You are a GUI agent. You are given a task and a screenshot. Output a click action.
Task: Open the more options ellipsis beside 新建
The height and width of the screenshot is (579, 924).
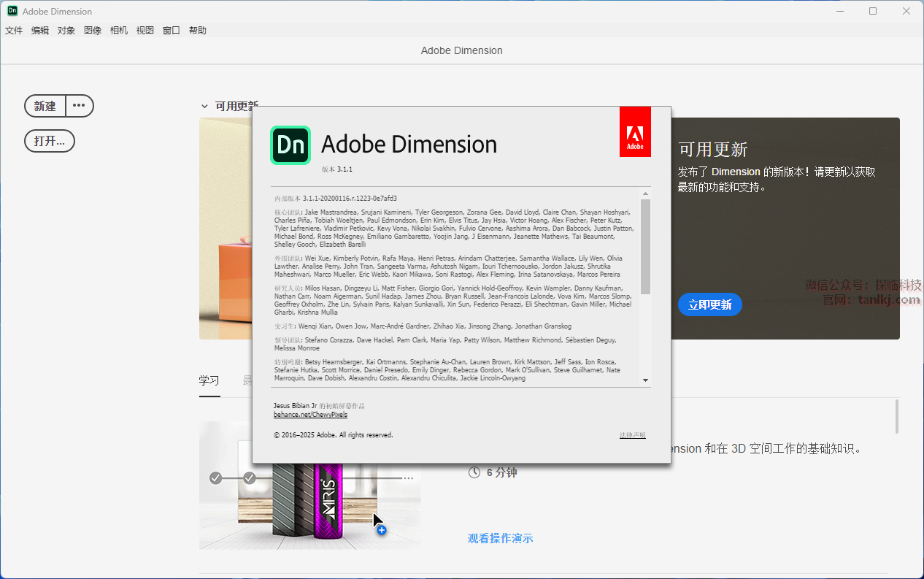(79, 106)
